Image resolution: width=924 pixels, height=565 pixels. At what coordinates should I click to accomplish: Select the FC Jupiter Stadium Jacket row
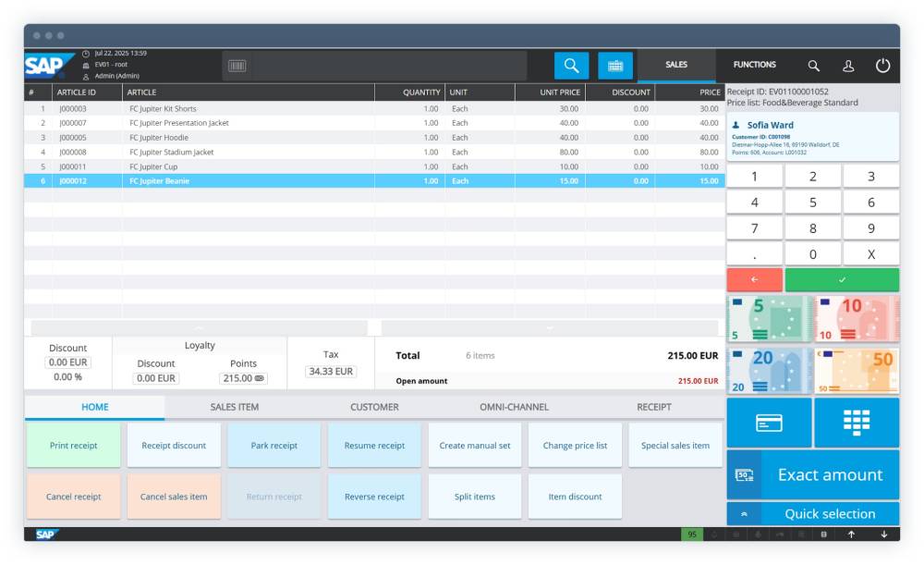point(374,153)
